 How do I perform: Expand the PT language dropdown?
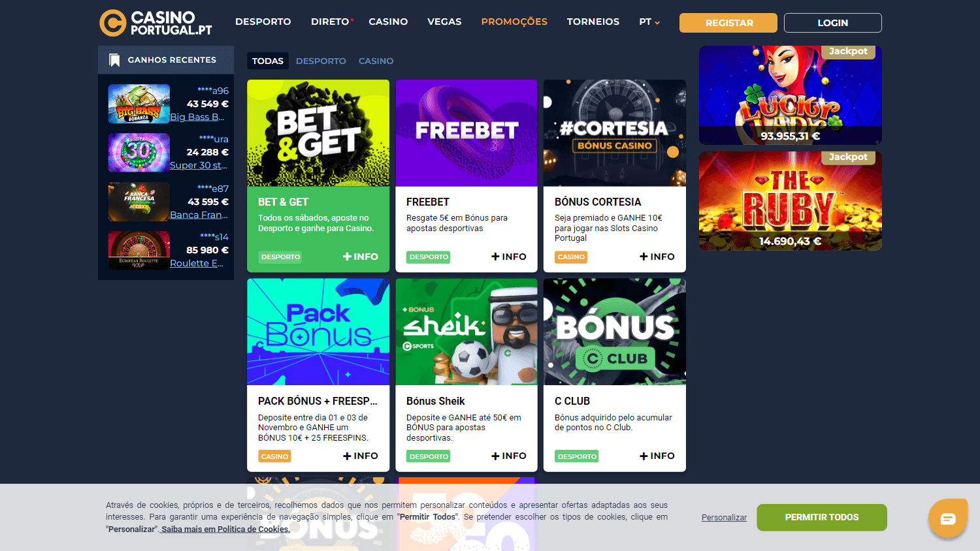point(649,22)
